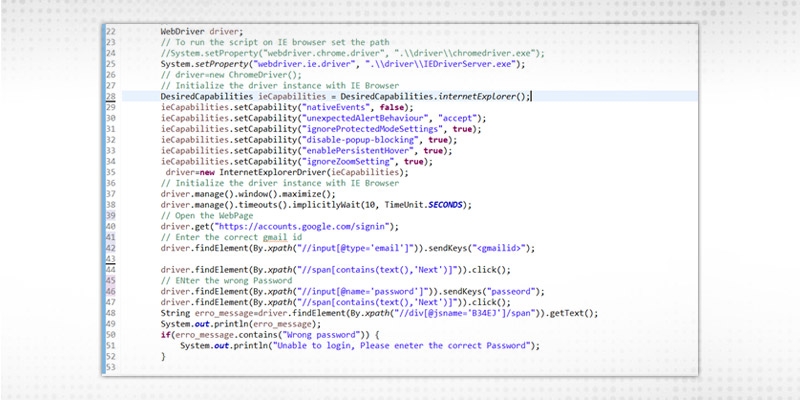Click the internetExplorer() method call
The image size is (800, 400).
tap(481, 97)
